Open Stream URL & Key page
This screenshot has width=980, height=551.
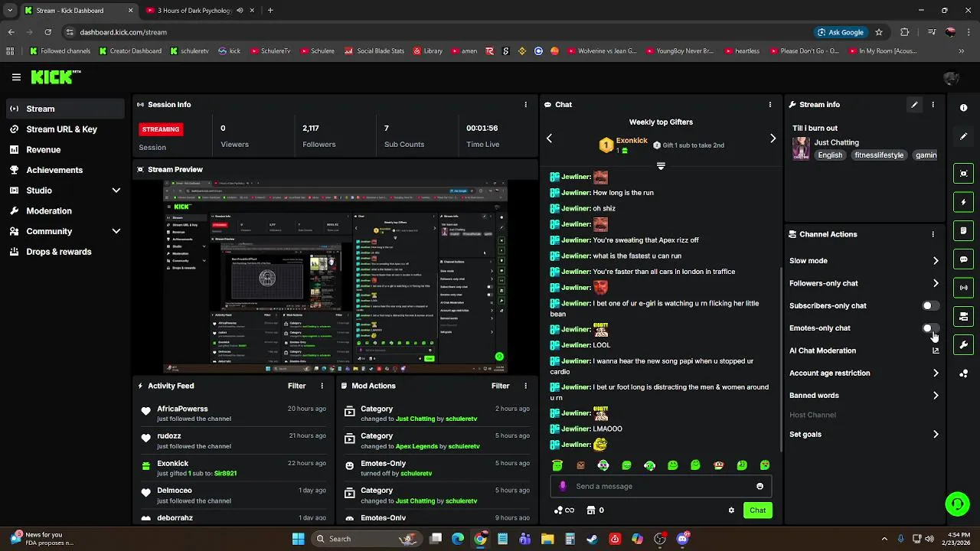tap(65, 129)
